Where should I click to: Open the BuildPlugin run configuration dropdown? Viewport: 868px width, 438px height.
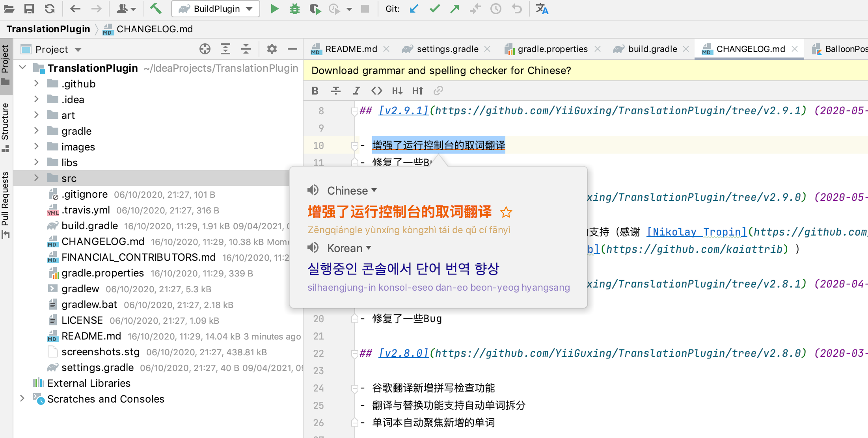pyautogui.click(x=216, y=9)
